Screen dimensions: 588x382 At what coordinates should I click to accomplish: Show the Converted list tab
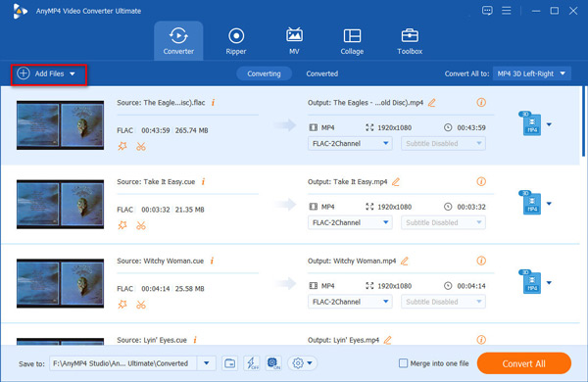(x=321, y=73)
